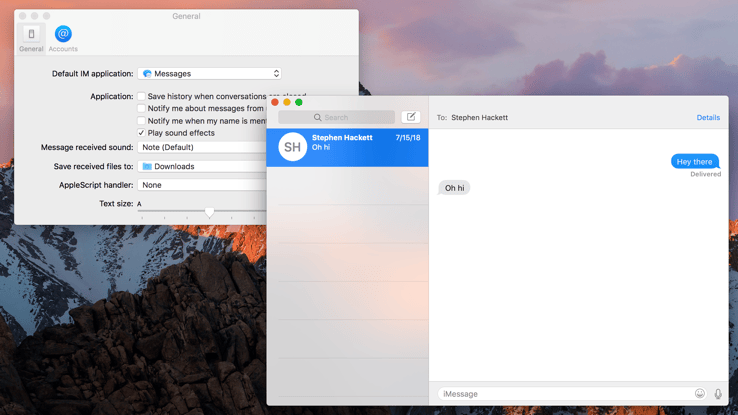The image size is (738, 415).
Task: Click the General window title
Action: [186, 16]
